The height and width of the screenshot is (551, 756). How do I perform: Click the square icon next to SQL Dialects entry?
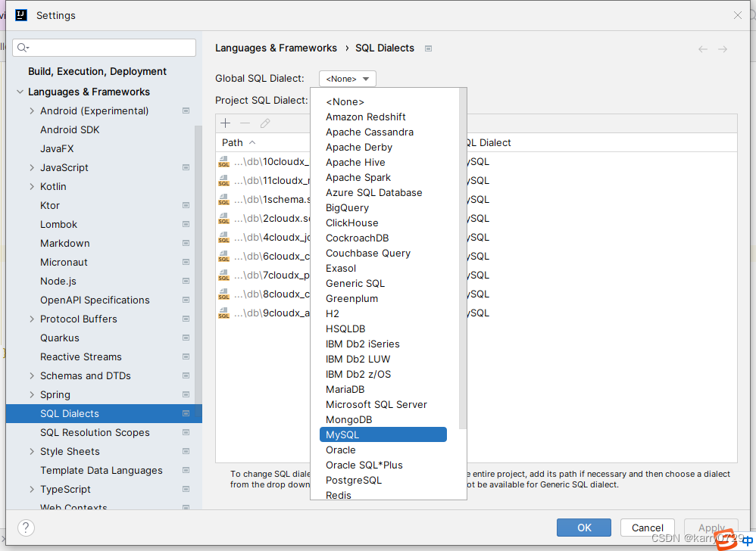(x=185, y=413)
